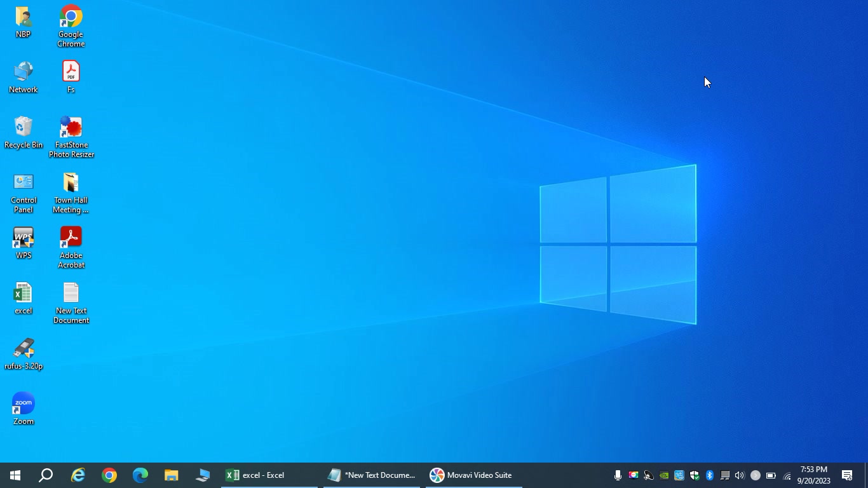This screenshot has height=488, width=868.
Task: Open taskbar search magnifier
Action: [46, 475]
